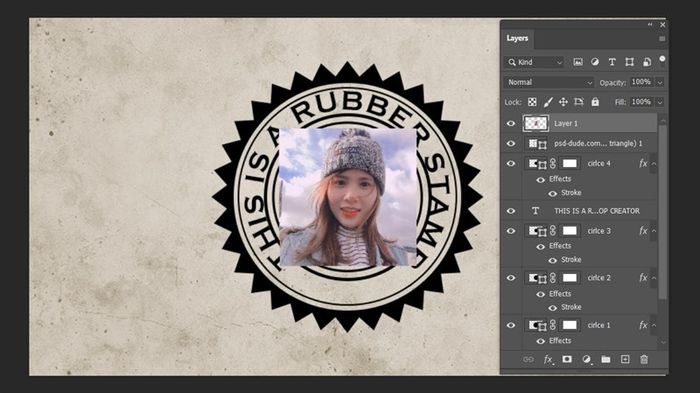Click circle 1 layer fx indicator

click(x=643, y=325)
